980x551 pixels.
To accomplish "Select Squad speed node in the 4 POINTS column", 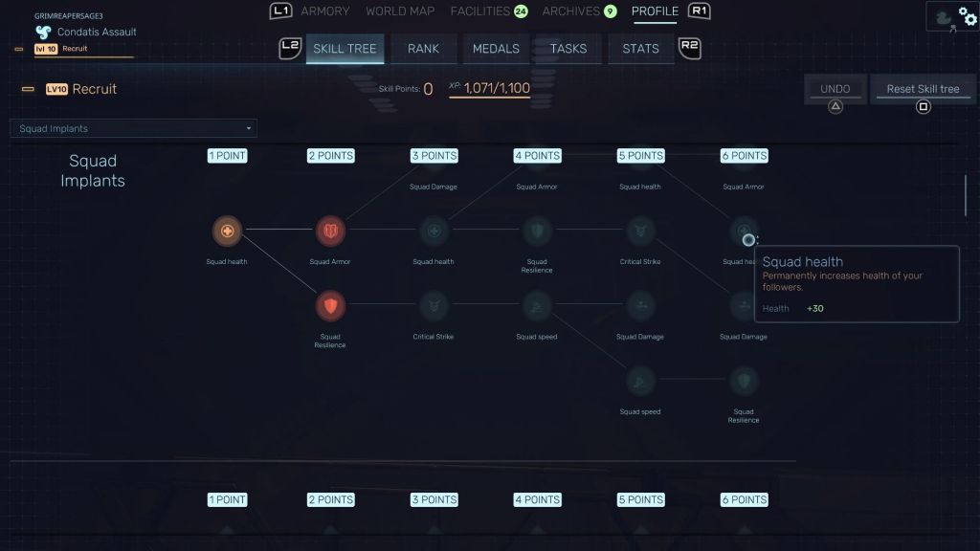I will (x=536, y=305).
